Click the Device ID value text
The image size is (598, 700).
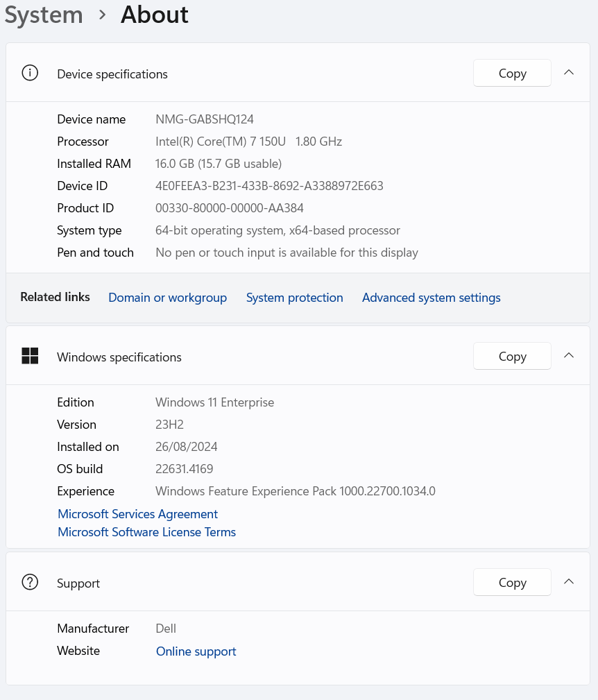tap(269, 186)
